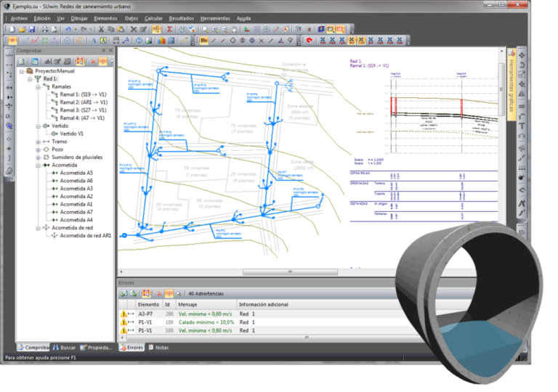Click the Print icon in the toolbar
558x392 pixels.
coord(45,29)
